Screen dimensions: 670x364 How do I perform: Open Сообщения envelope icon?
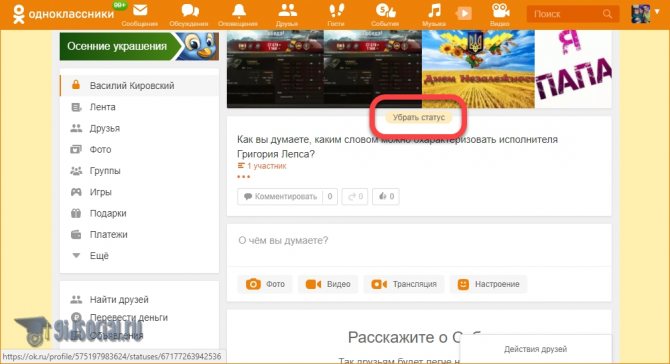click(140, 10)
